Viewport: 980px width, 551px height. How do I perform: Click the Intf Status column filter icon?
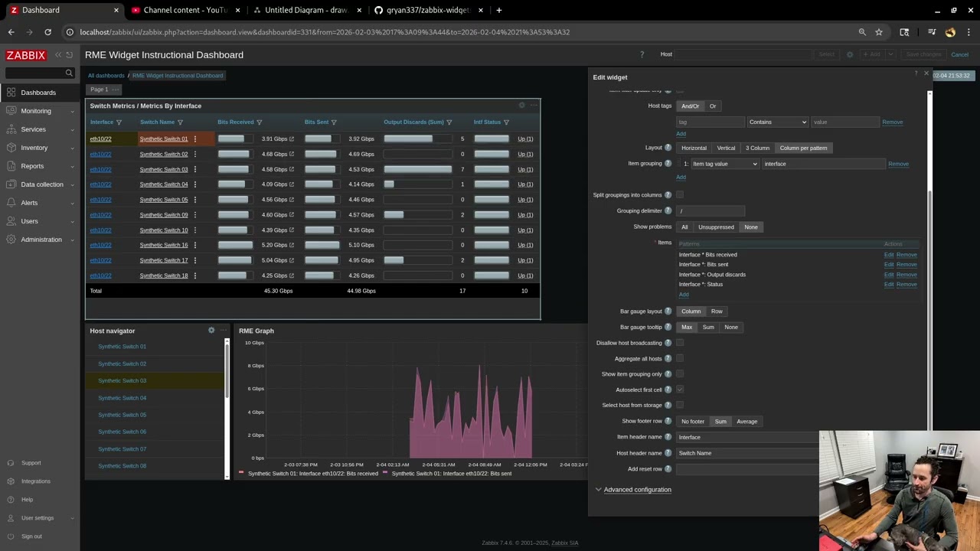click(x=506, y=122)
